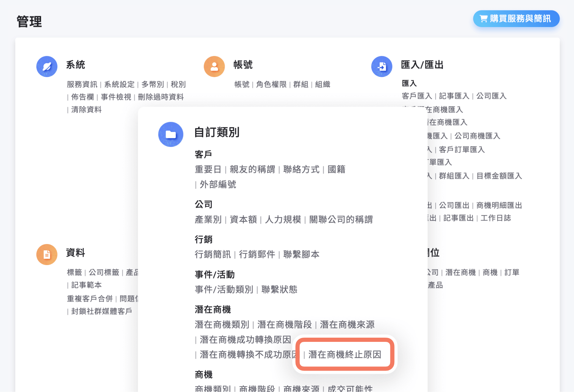Open 事件/活動類別 link
The image size is (574, 392).
point(224,290)
